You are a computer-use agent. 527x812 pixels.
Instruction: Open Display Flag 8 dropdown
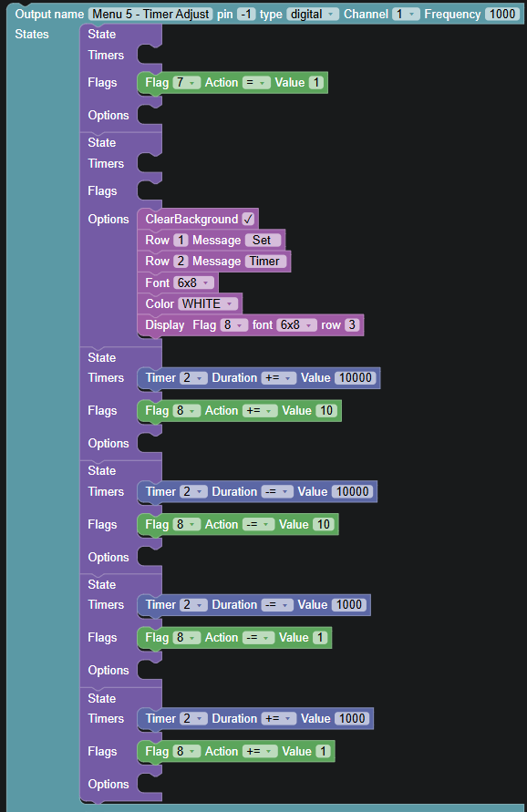(x=234, y=325)
